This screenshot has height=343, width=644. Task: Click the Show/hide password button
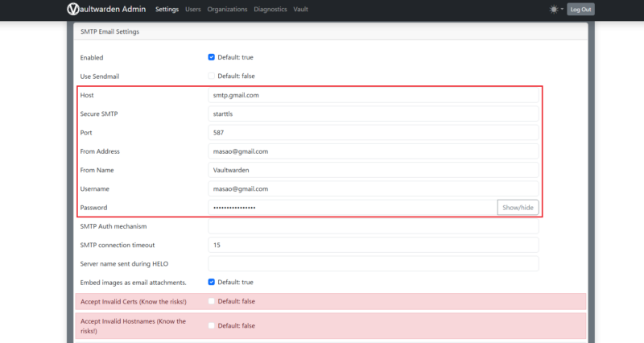point(518,208)
